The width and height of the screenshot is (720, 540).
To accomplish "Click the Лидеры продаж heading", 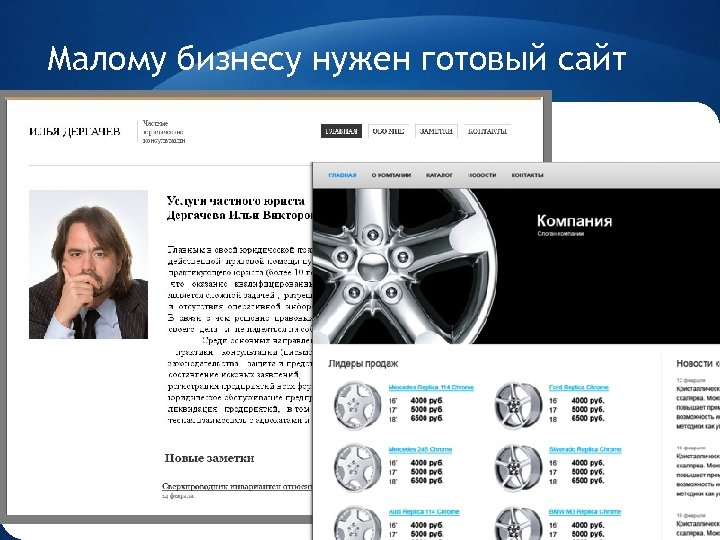I will [363, 364].
